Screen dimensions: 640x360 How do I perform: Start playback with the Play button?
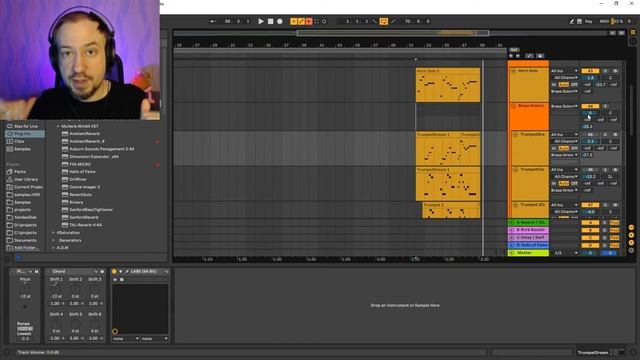pos(261,21)
